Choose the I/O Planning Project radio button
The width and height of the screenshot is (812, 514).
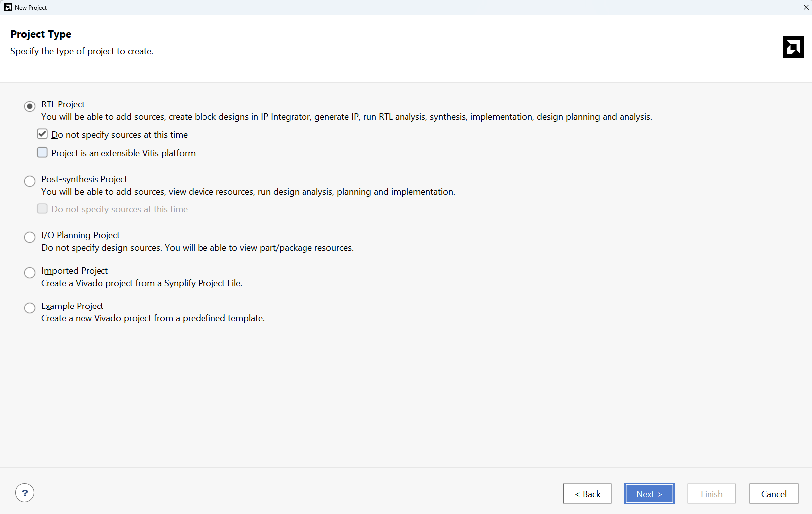point(30,237)
